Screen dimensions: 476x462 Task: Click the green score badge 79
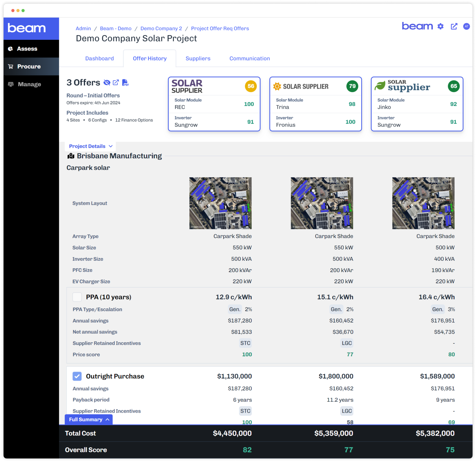click(352, 86)
